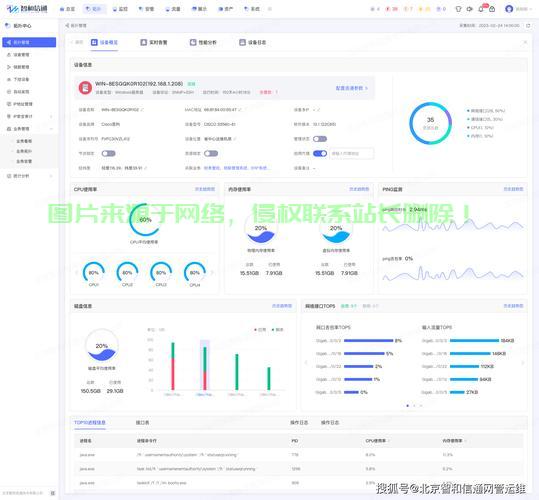This screenshot has height=500, width=539.
Task: Click the pencil edit icon beside the device name field
Action: (142, 110)
